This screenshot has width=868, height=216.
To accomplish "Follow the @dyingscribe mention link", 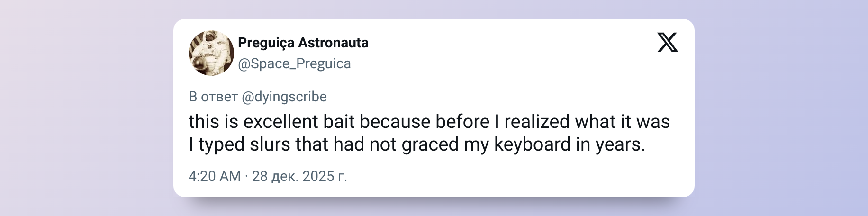I will (284, 97).
